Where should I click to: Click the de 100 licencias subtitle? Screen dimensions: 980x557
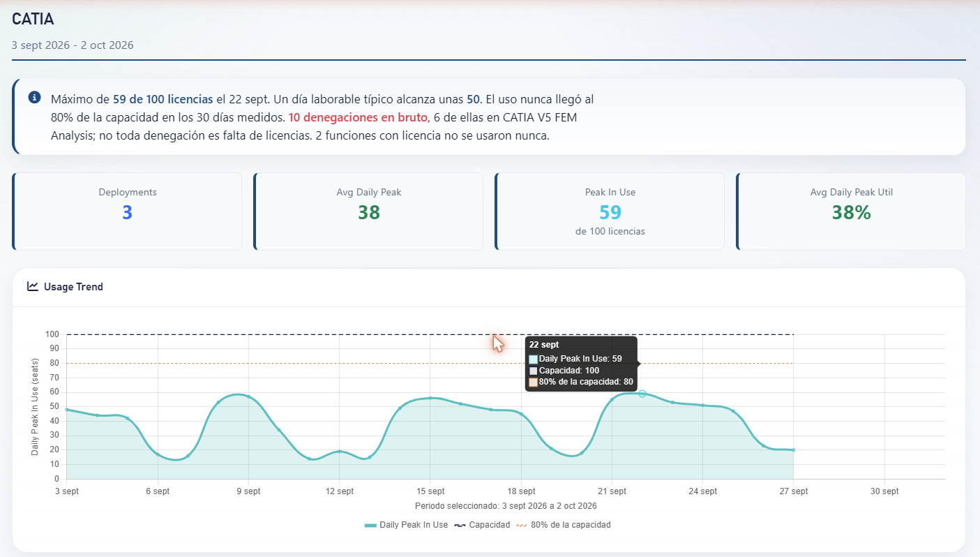point(610,231)
